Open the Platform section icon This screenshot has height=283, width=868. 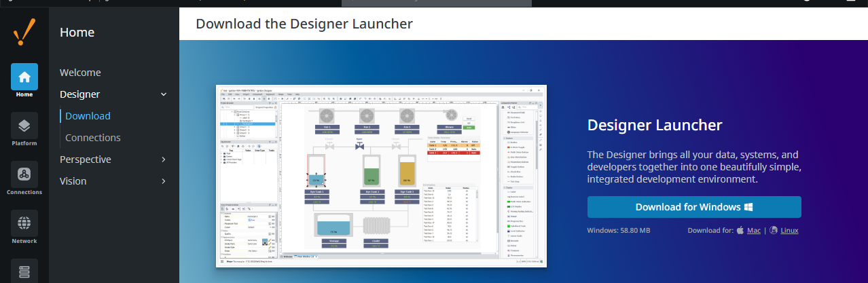pos(24,126)
